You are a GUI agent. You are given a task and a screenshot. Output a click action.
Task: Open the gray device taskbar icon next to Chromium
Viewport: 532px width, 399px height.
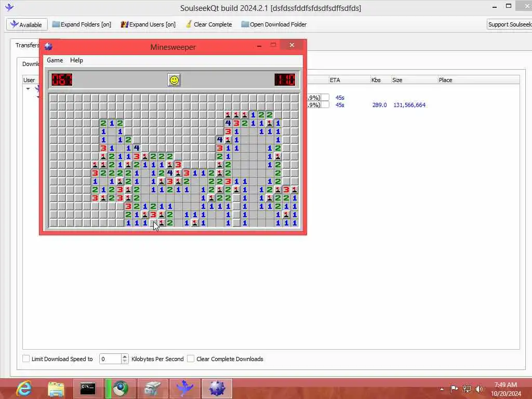[152, 389]
